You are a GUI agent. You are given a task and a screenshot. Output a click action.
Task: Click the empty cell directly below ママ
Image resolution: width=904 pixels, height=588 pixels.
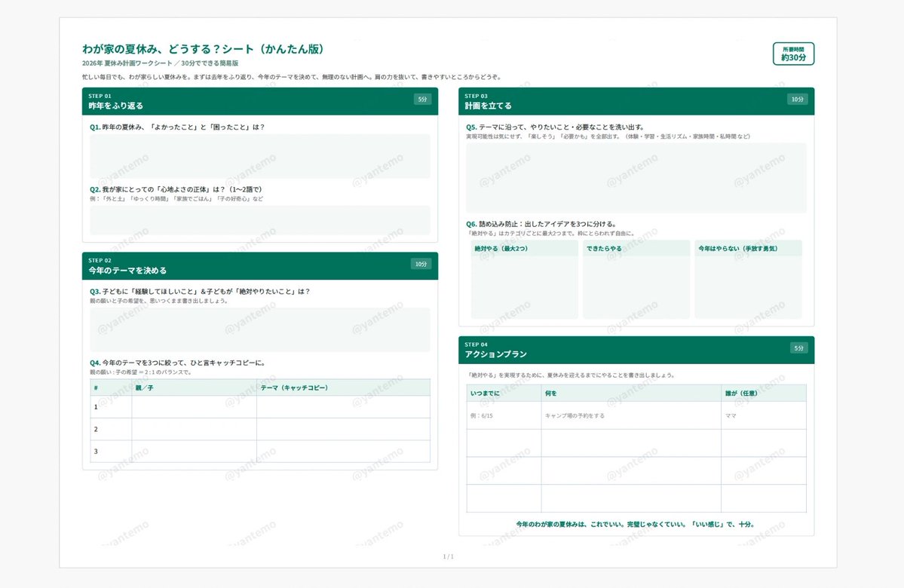click(x=764, y=443)
